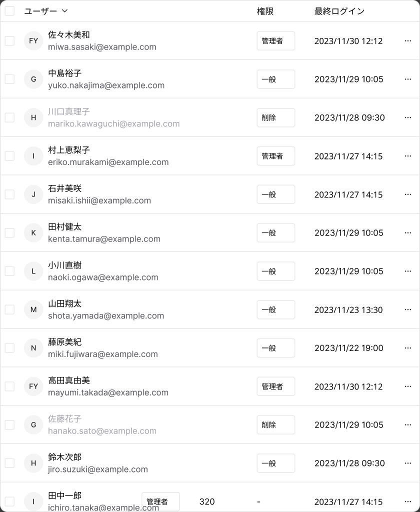Open more options for 山田翔太

pos(407,309)
